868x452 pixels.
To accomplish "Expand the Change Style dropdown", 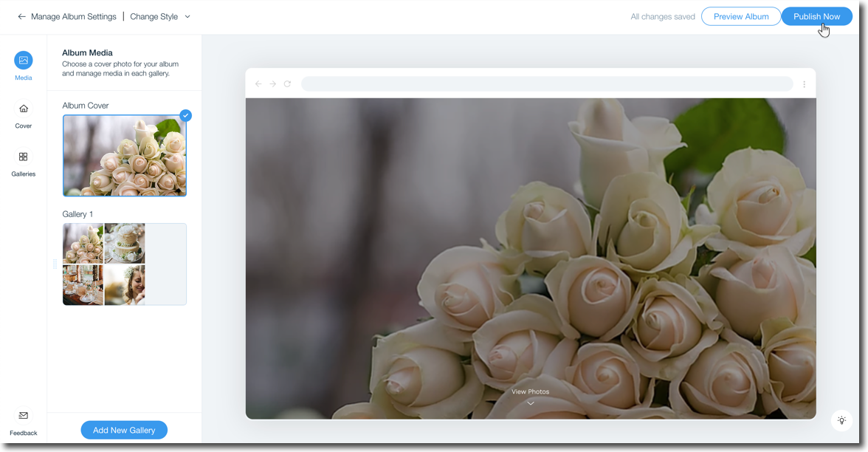I will point(187,16).
